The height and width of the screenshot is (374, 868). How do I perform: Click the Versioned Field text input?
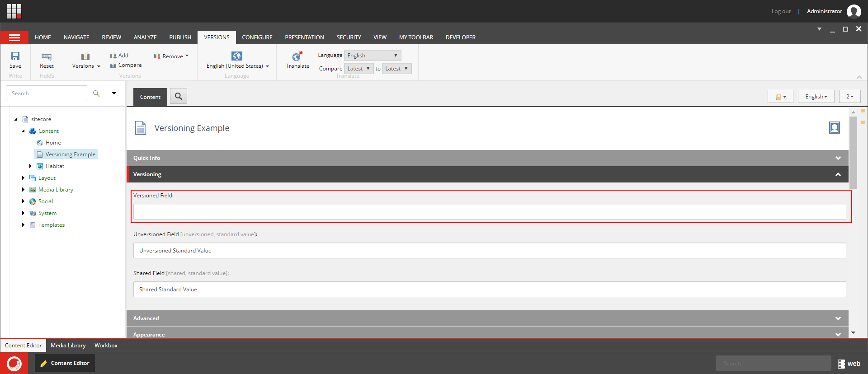(490, 212)
